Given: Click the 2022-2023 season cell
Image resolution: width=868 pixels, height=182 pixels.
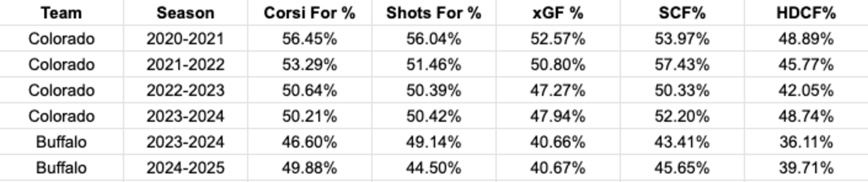Looking at the screenshot, I should tap(185, 90).
